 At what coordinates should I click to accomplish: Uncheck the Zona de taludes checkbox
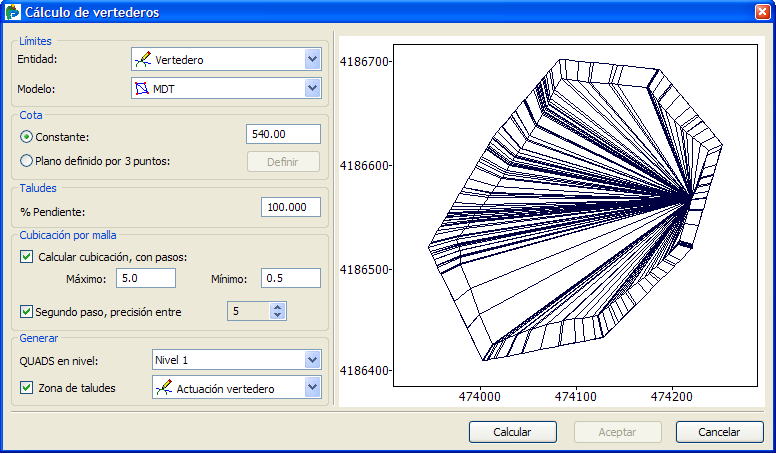(27, 387)
